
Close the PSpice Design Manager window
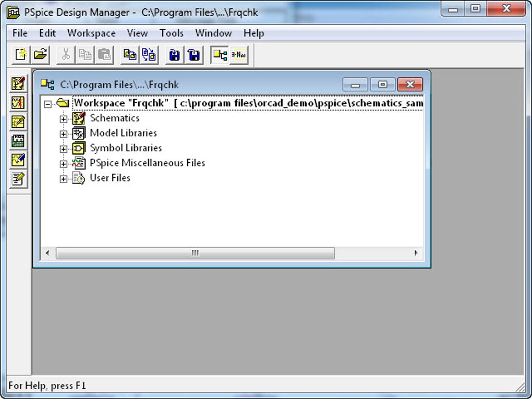tap(506, 8)
